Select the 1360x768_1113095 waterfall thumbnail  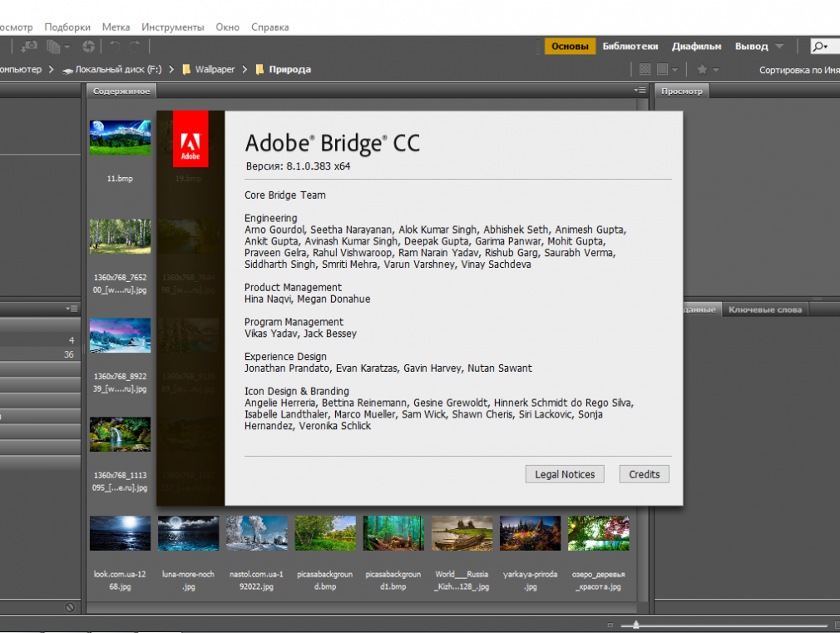[120, 434]
